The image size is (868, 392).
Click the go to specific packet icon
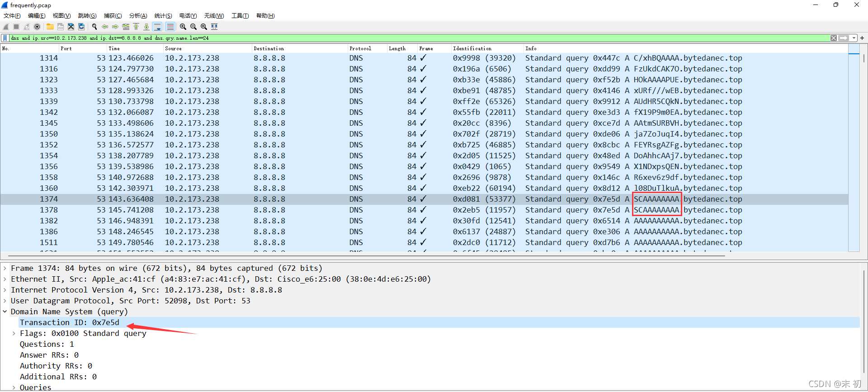126,27
